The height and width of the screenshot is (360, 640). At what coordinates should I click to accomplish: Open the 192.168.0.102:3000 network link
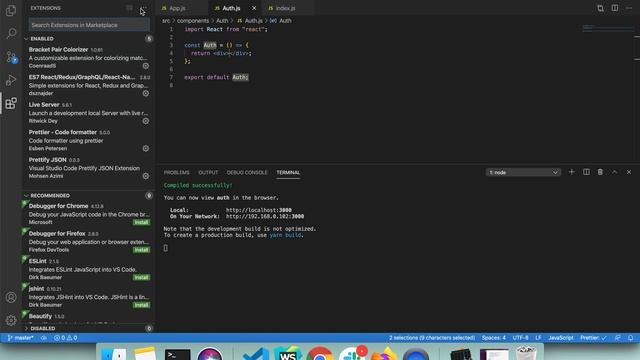[x=265, y=216]
